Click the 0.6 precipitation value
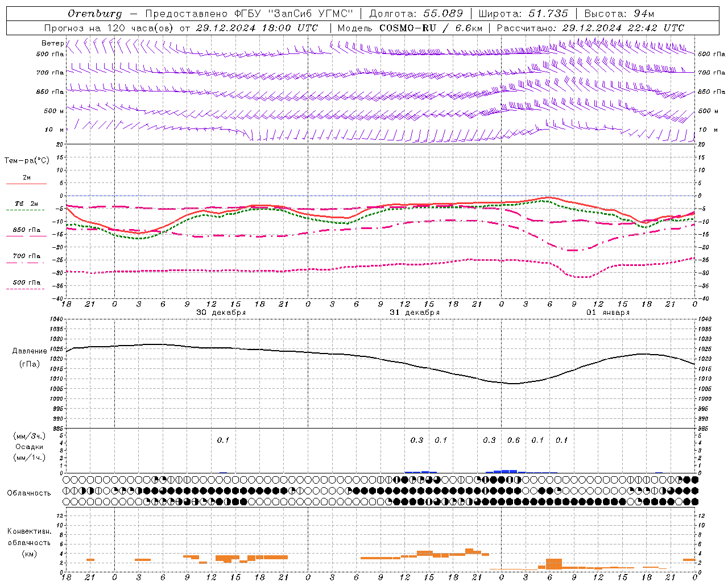 coord(514,440)
